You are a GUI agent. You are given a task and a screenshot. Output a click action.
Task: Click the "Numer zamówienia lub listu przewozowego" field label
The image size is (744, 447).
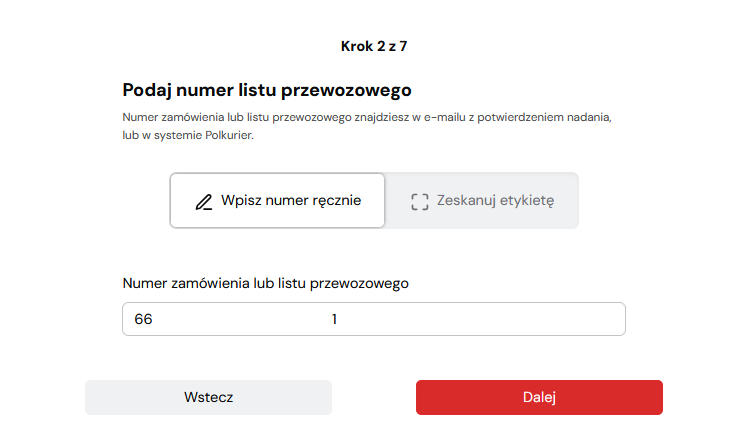[x=265, y=283]
